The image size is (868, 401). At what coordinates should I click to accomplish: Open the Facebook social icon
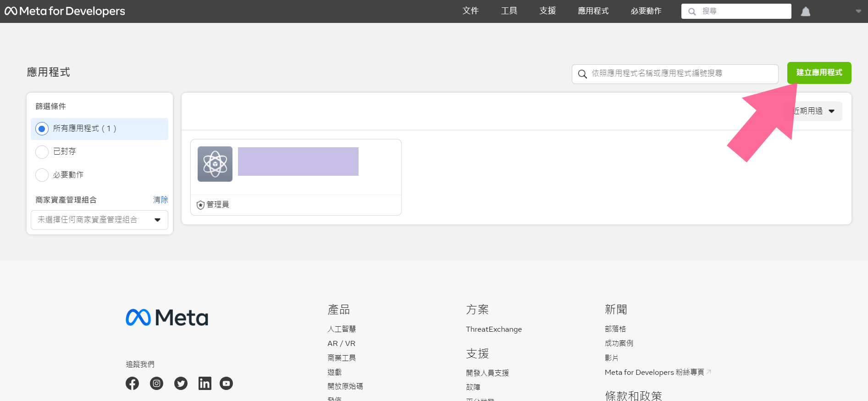pos(132,383)
